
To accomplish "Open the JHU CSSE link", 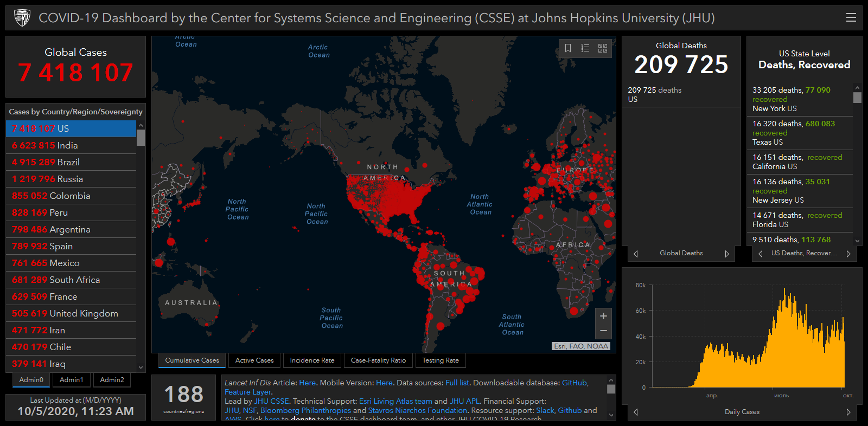I will pos(271,401).
